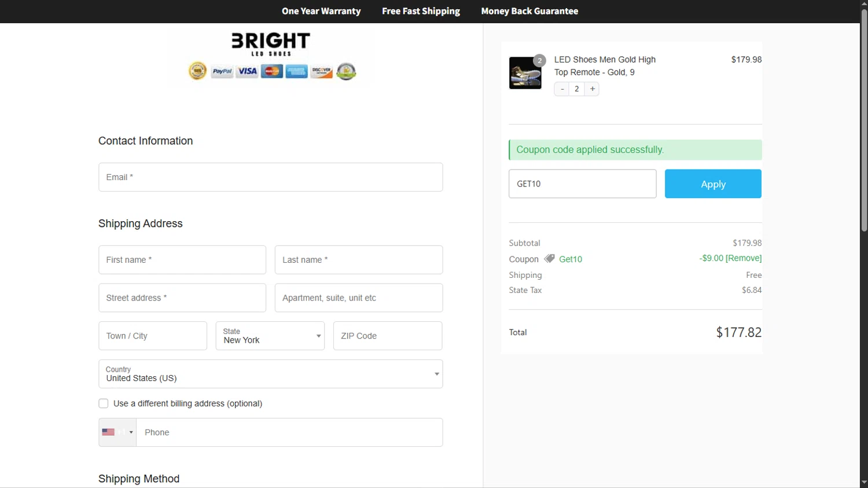
Task: Click the coupon code field containing GET10
Action: [583, 184]
